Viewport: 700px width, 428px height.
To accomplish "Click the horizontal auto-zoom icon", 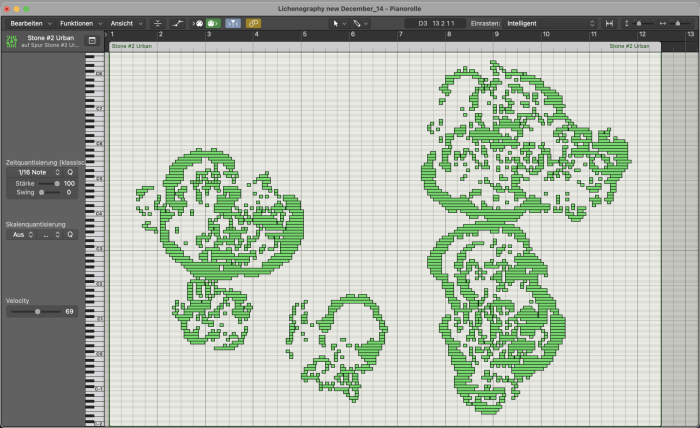I will point(609,23).
